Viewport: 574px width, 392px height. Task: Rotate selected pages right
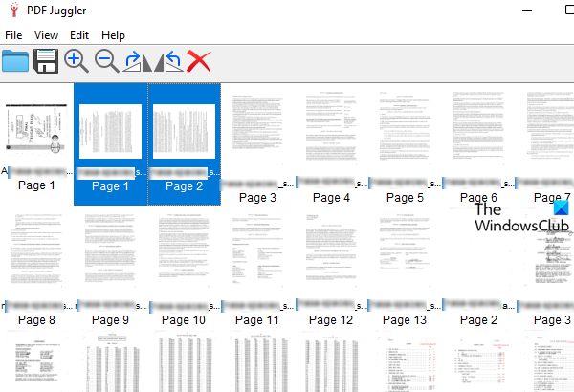click(x=137, y=61)
